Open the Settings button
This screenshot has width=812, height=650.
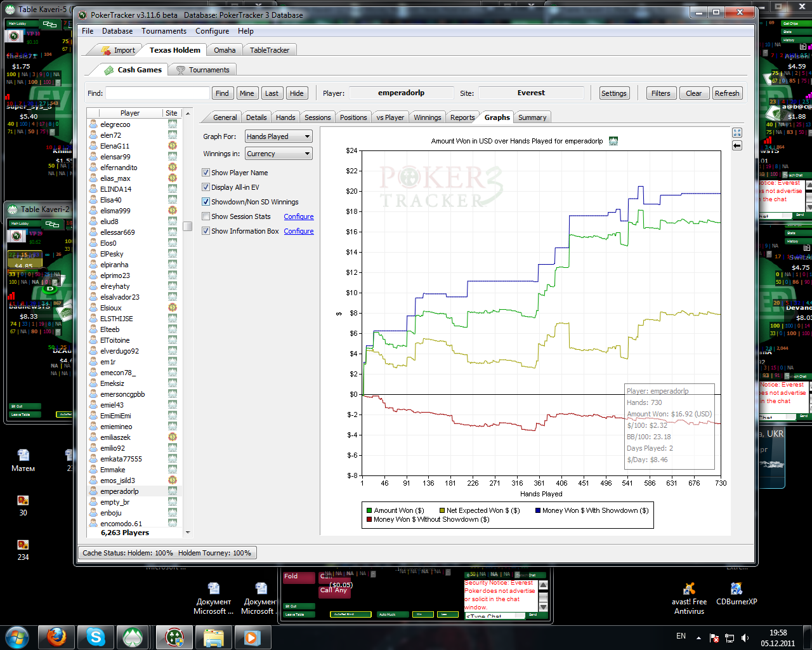613,93
